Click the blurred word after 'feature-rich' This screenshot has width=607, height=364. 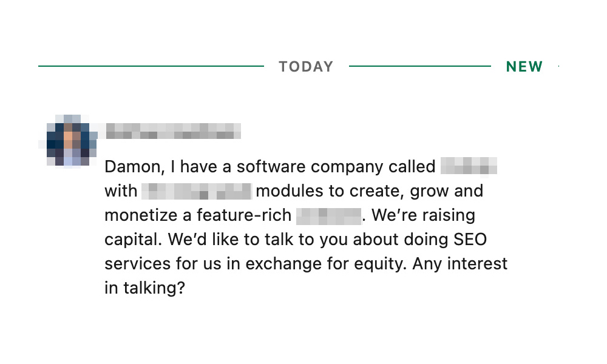coord(328,216)
